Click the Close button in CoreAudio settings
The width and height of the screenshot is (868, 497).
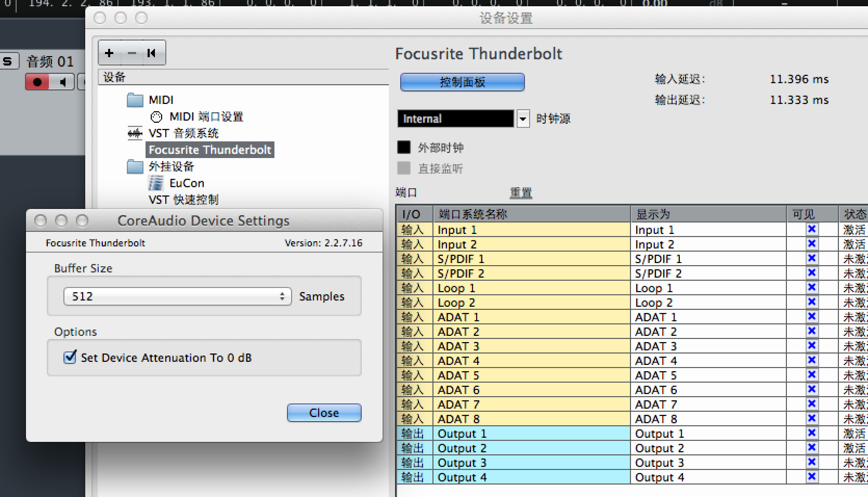click(324, 413)
